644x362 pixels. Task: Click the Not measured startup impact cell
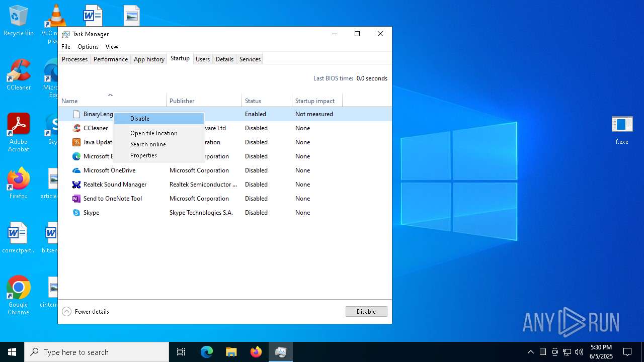tap(314, 114)
